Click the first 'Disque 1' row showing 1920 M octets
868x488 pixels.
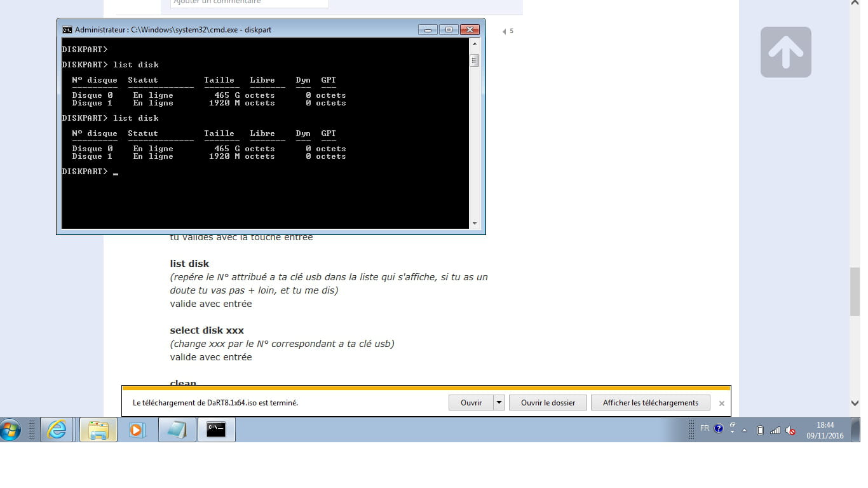click(x=209, y=103)
